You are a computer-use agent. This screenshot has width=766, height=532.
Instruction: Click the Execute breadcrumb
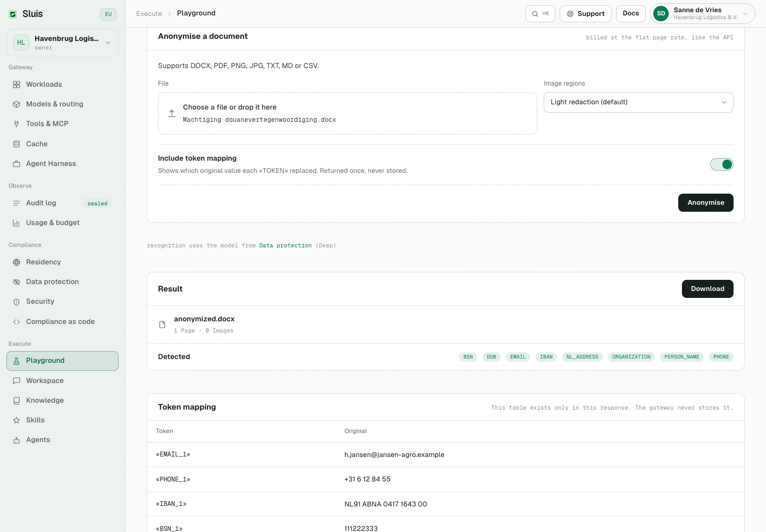click(x=149, y=13)
